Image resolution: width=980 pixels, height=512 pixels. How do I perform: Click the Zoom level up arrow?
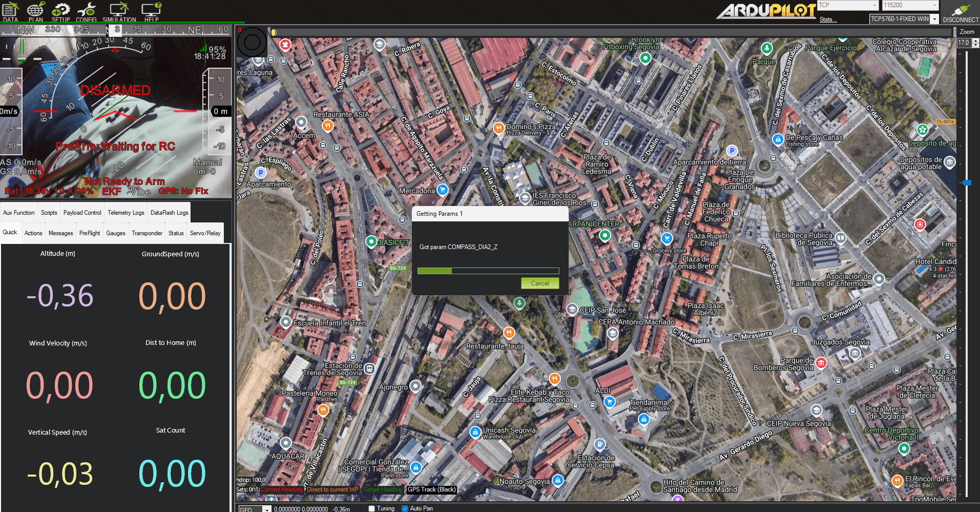(975, 40)
